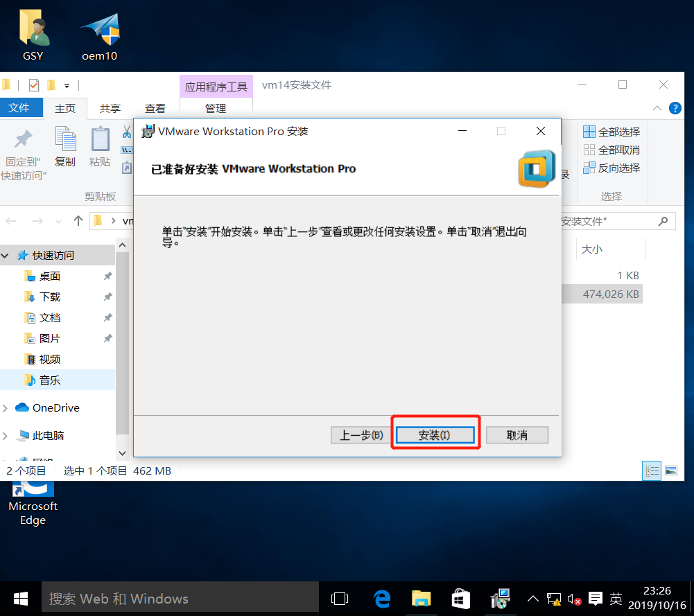This screenshot has height=616, width=694.
Task: Click 全部取消 in the ribbon
Action: pos(611,150)
